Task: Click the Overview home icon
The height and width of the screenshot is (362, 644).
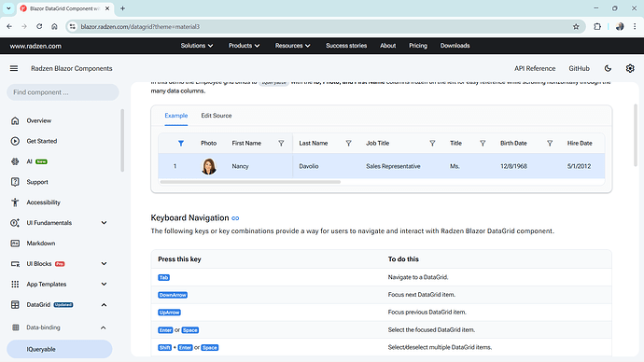Action: [x=15, y=120]
